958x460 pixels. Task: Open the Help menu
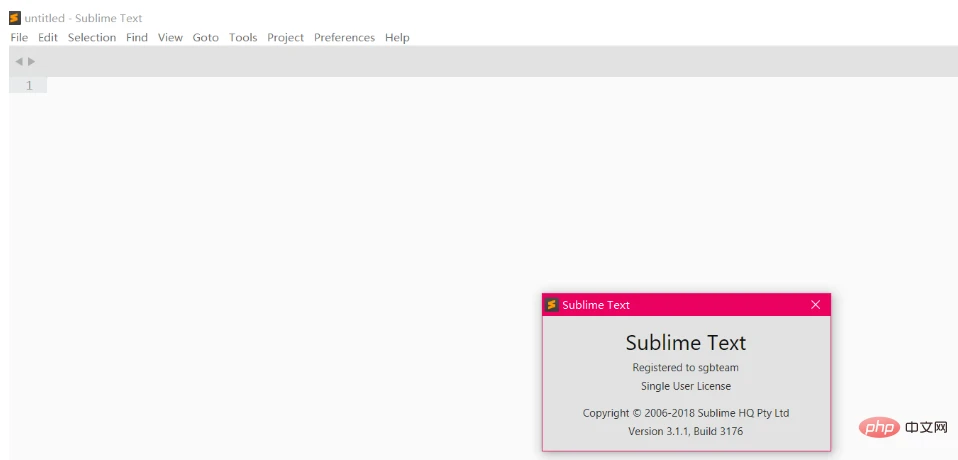[x=397, y=37]
